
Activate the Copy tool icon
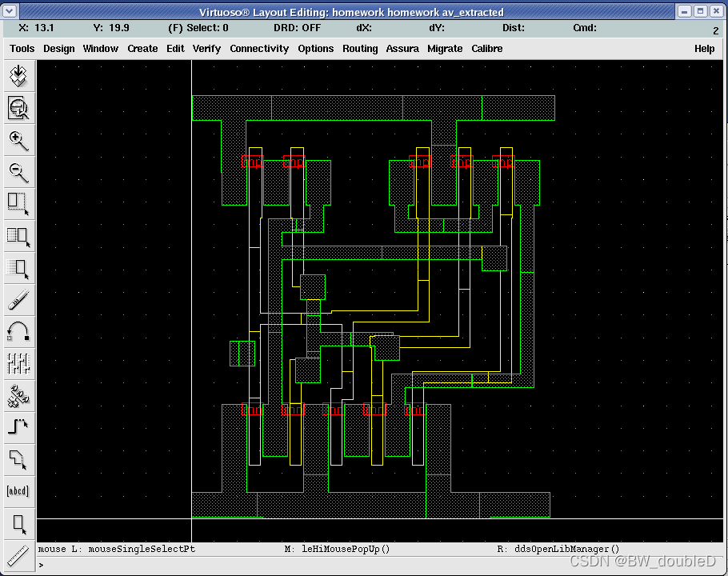click(18, 236)
